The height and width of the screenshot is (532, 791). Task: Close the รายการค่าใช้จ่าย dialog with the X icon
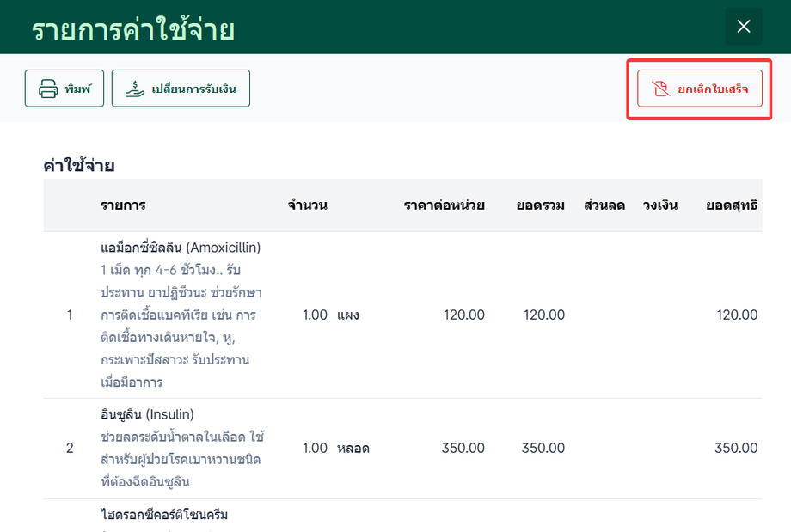(x=744, y=27)
